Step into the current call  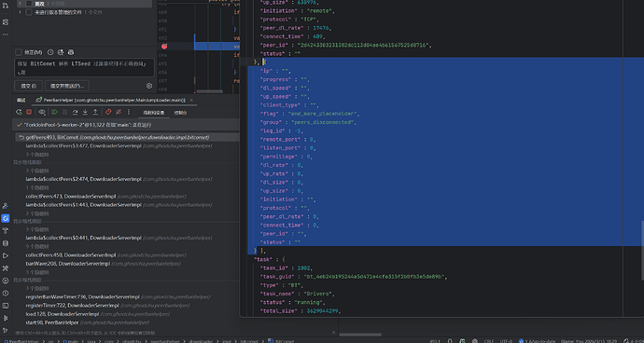coord(85,112)
